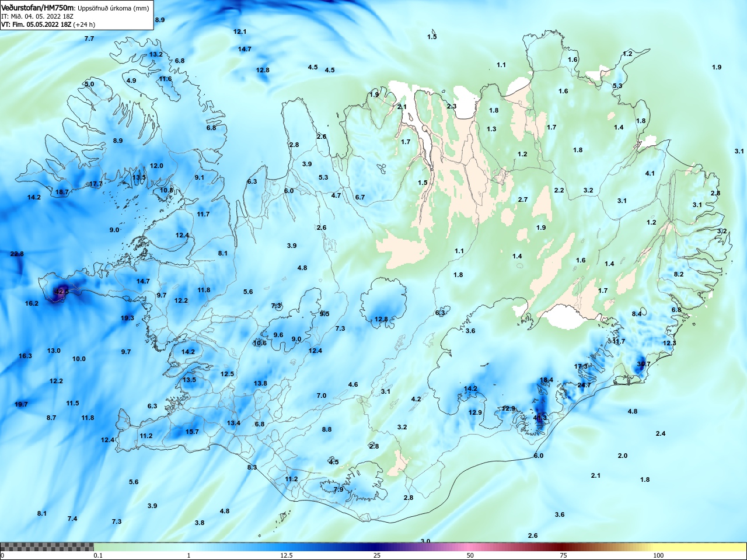This screenshot has width=747, height=560.
Task: Click the dark red legend color at 75
Action: pos(563,547)
